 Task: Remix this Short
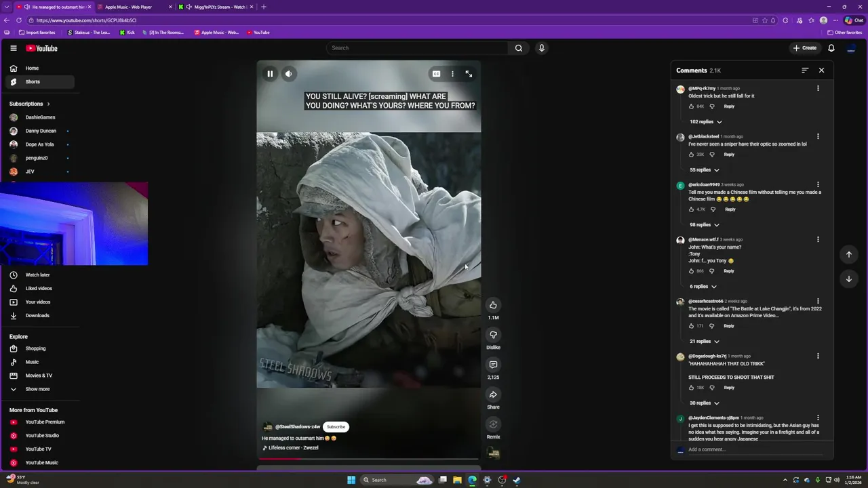coord(493,424)
